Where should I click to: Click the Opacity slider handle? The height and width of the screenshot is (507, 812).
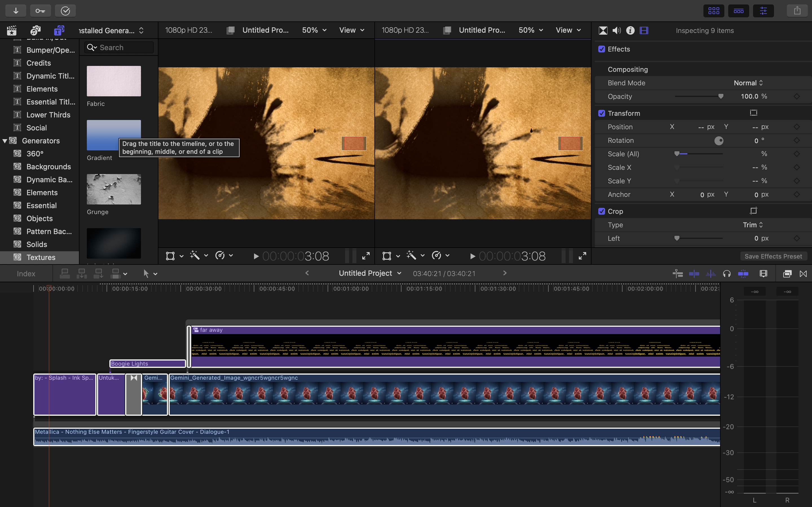coord(720,96)
